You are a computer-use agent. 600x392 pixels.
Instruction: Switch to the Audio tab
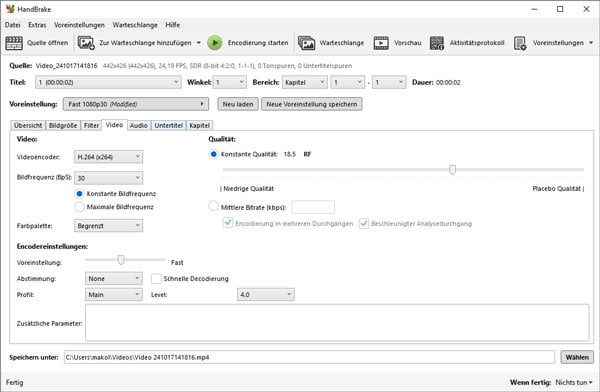[139, 126]
